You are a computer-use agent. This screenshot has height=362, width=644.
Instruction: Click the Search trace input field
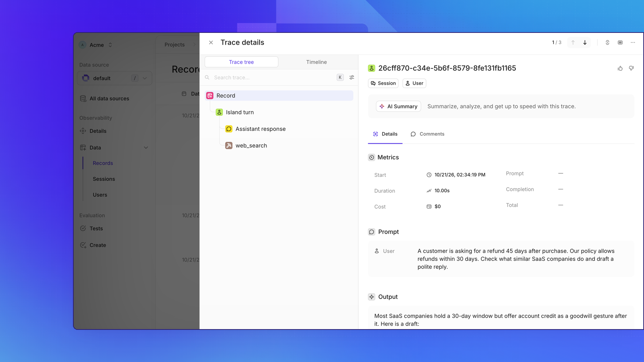pyautogui.click(x=274, y=78)
